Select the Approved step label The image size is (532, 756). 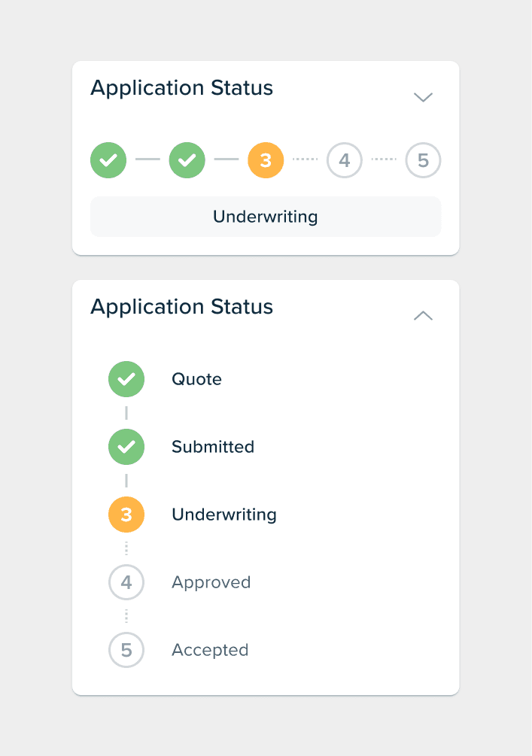[x=211, y=583]
